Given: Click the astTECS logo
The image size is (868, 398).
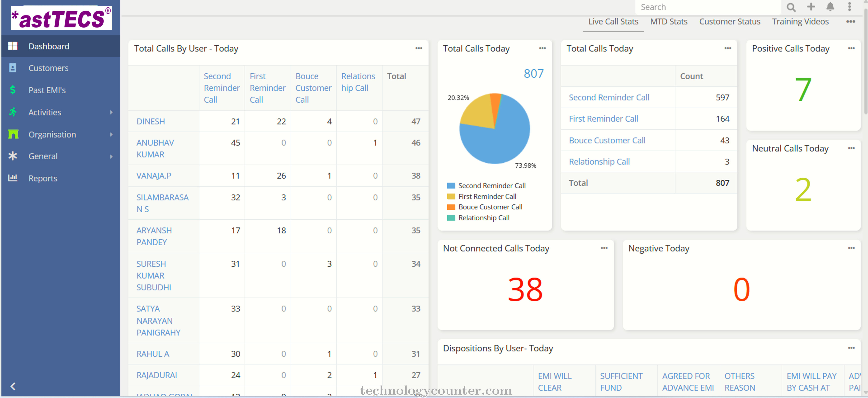Looking at the screenshot, I should pos(61,18).
